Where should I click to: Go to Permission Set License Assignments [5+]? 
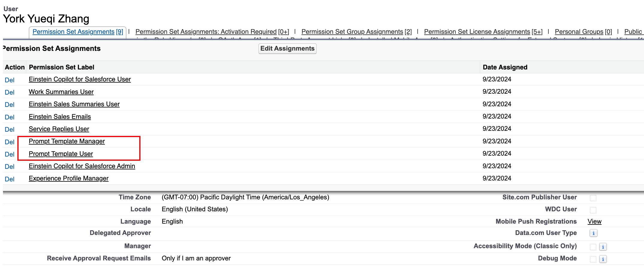[483, 32]
